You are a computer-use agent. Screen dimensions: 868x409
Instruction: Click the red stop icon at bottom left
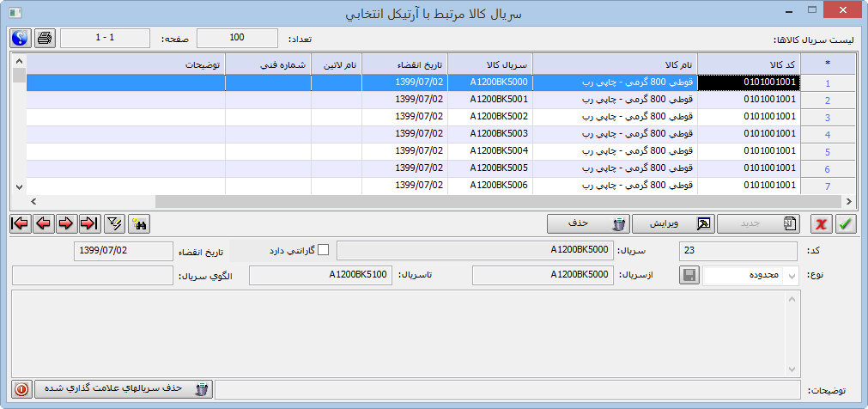coord(21,389)
